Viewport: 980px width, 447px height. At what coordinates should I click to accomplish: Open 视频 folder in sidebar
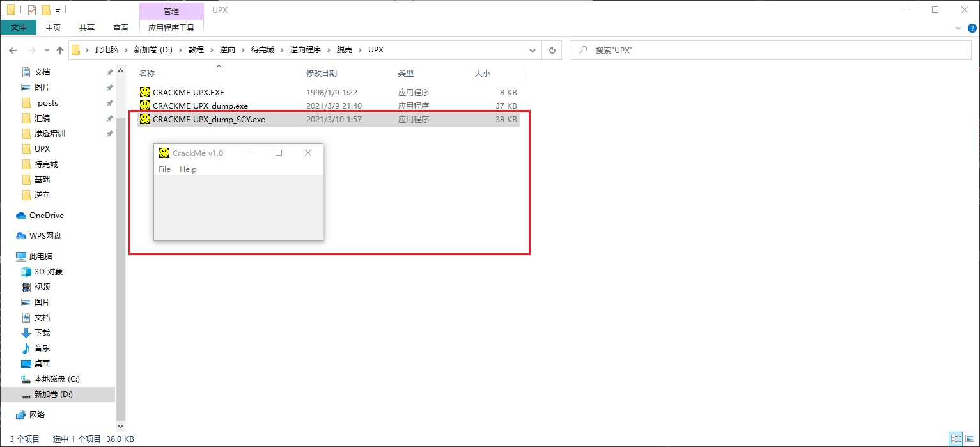click(42, 287)
